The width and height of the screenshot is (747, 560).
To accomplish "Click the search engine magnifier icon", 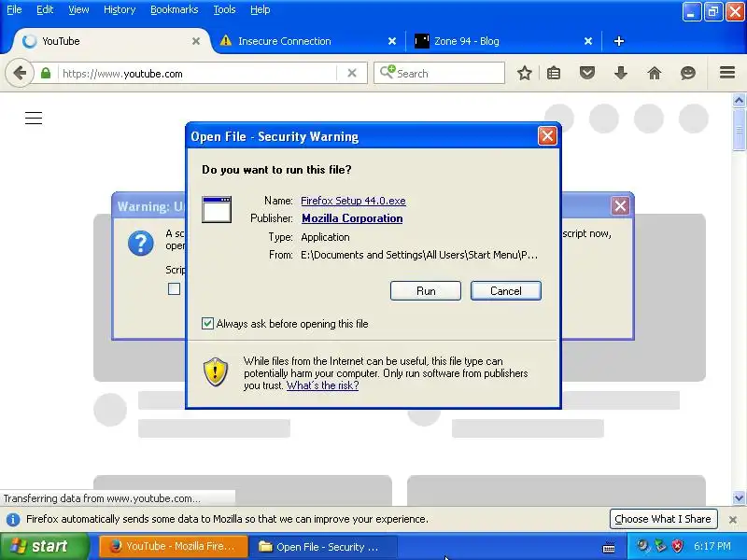I will pos(387,73).
